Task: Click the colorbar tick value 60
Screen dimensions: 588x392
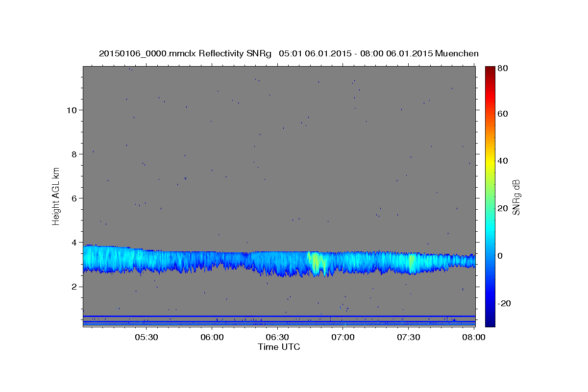Action: click(502, 114)
